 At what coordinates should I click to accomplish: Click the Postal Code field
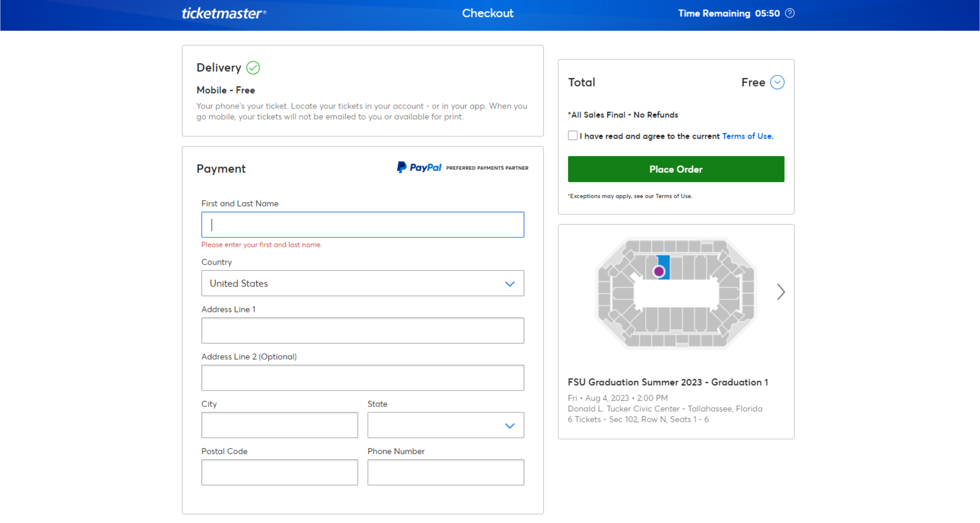[x=279, y=472]
